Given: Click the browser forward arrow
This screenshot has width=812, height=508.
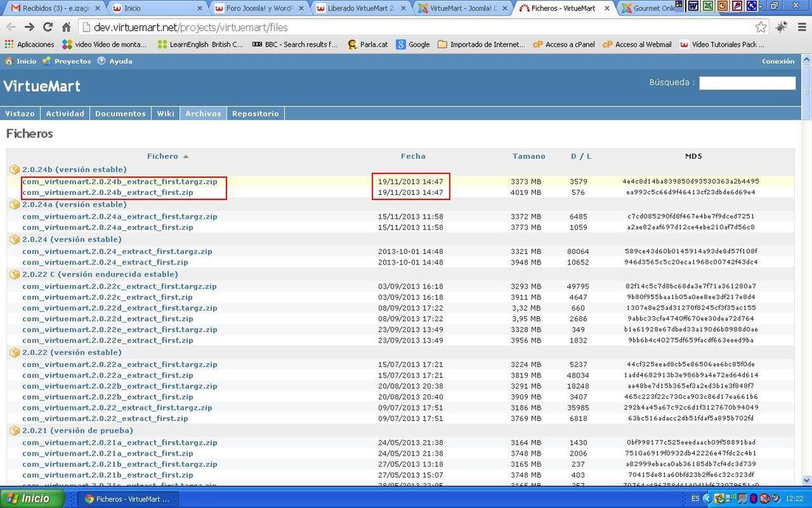Looking at the screenshot, I should [x=30, y=27].
